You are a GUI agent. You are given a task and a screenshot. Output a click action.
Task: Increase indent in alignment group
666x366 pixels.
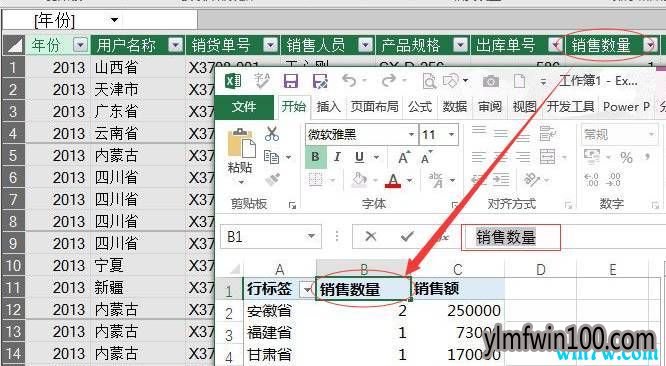tap(502, 180)
